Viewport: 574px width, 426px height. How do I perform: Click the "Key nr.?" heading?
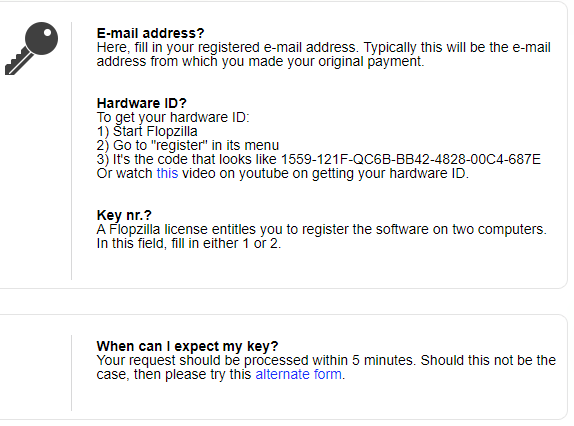124,215
